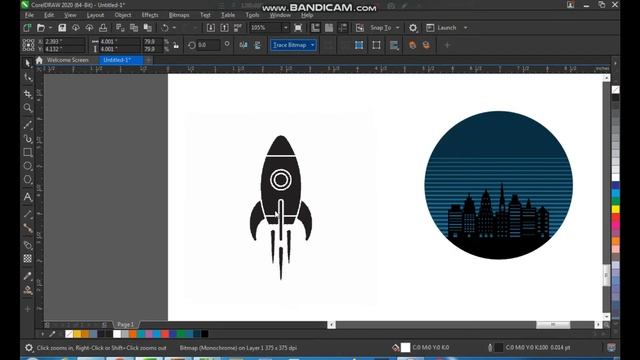Select the Interactive Fill tool

(x=28, y=290)
